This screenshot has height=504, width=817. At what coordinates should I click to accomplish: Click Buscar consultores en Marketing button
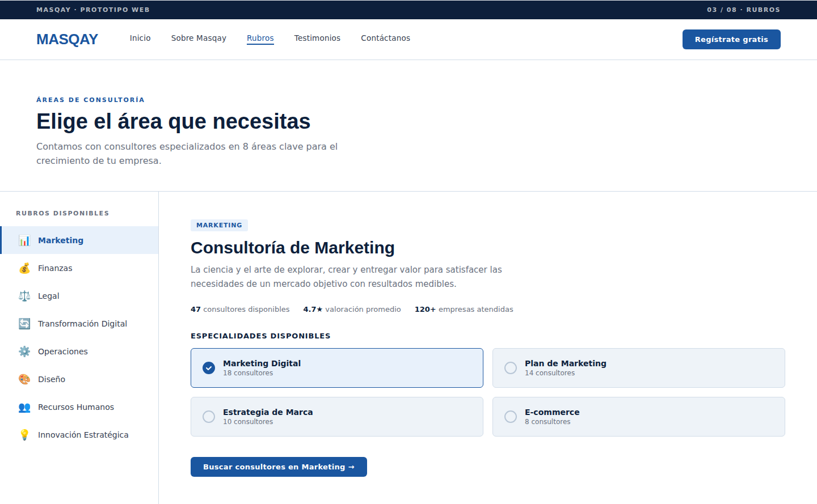tap(279, 467)
